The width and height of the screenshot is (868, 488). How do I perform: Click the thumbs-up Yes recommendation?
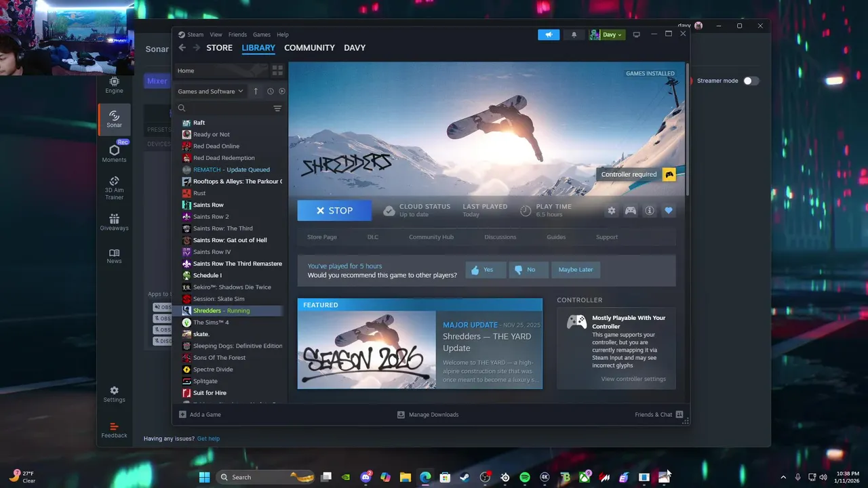486,270
